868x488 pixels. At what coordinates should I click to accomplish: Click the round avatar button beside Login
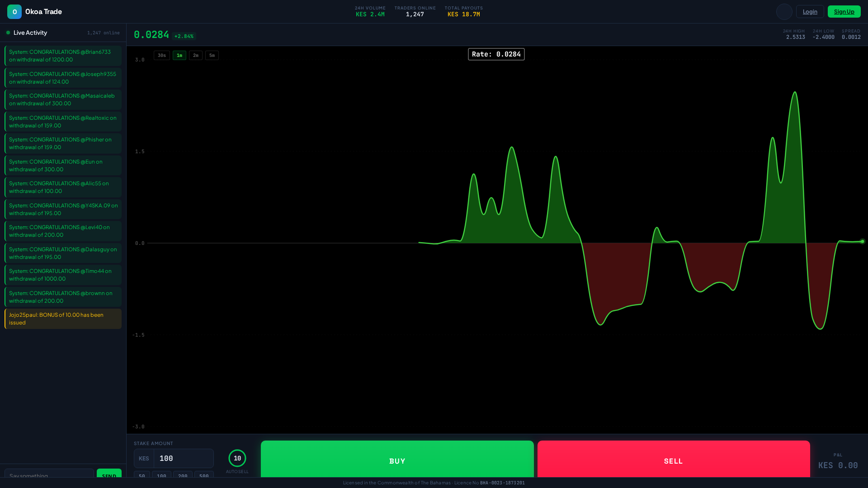[x=784, y=12]
